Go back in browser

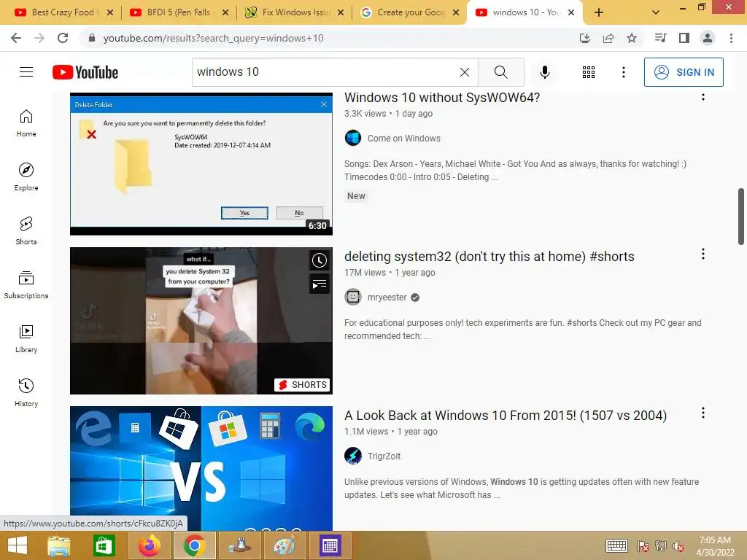16,38
